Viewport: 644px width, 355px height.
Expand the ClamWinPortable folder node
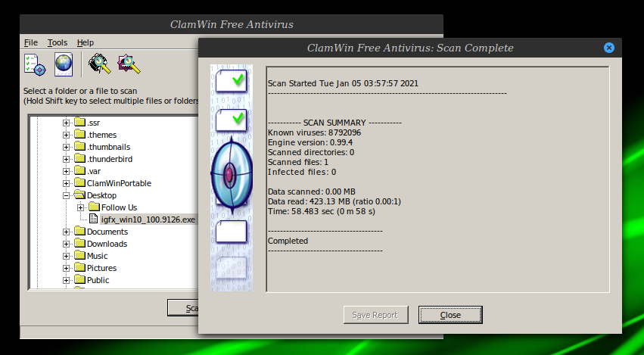66,183
